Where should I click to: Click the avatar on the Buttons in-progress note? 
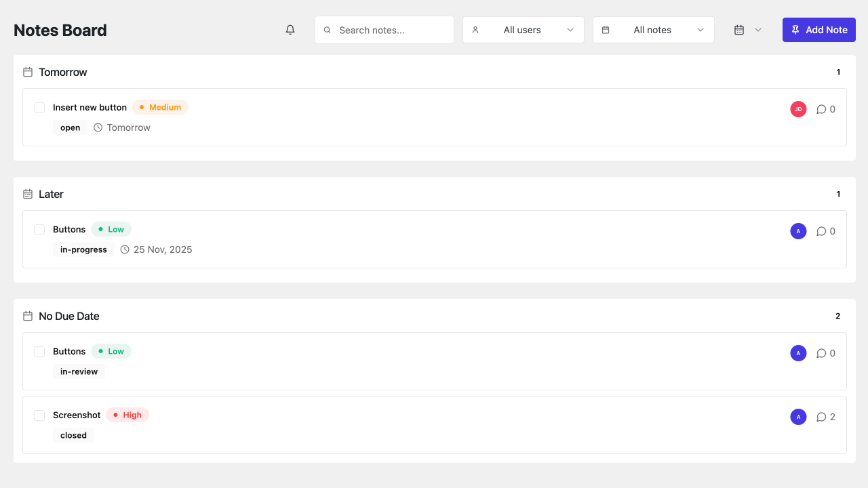798,231
